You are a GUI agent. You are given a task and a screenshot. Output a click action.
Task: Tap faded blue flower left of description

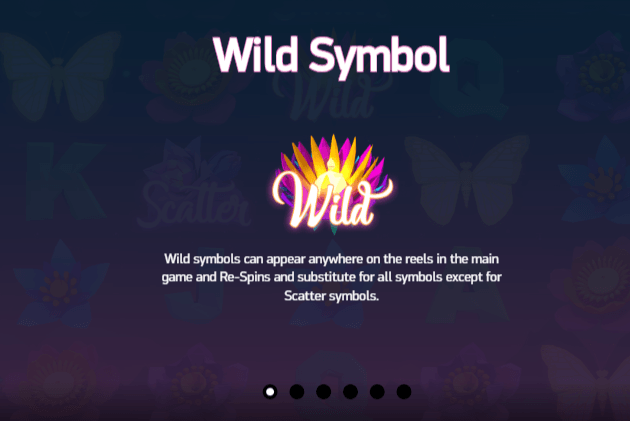[x=60, y=283]
